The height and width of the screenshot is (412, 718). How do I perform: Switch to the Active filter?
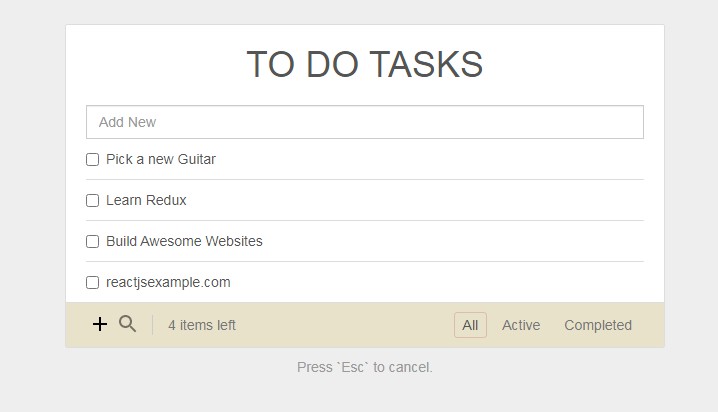pos(521,325)
